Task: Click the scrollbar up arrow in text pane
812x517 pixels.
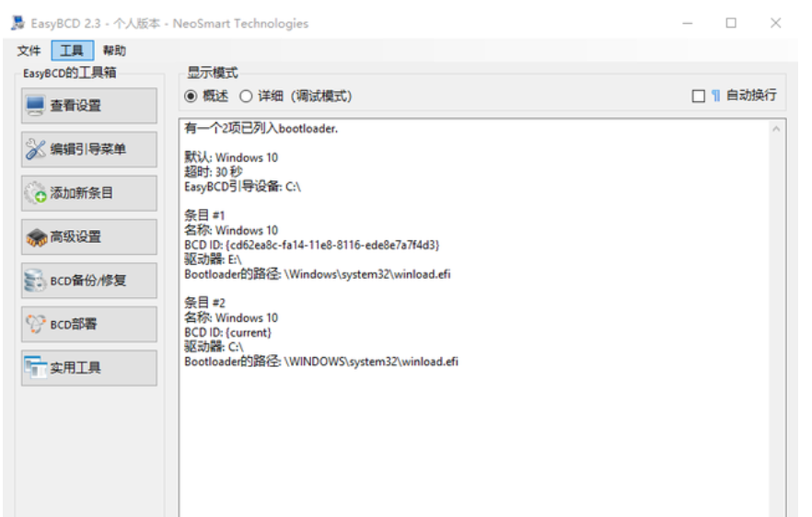Action: [x=777, y=130]
